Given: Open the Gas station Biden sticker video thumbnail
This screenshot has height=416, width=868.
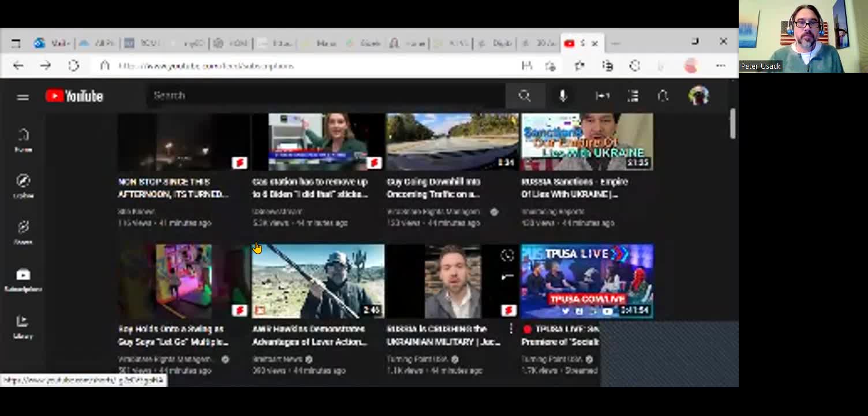Looking at the screenshot, I should 318,142.
